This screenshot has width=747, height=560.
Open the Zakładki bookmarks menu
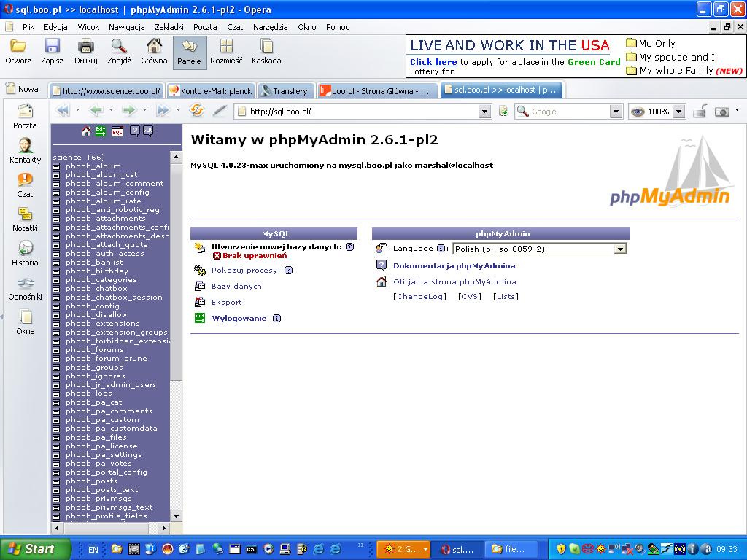tap(169, 27)
